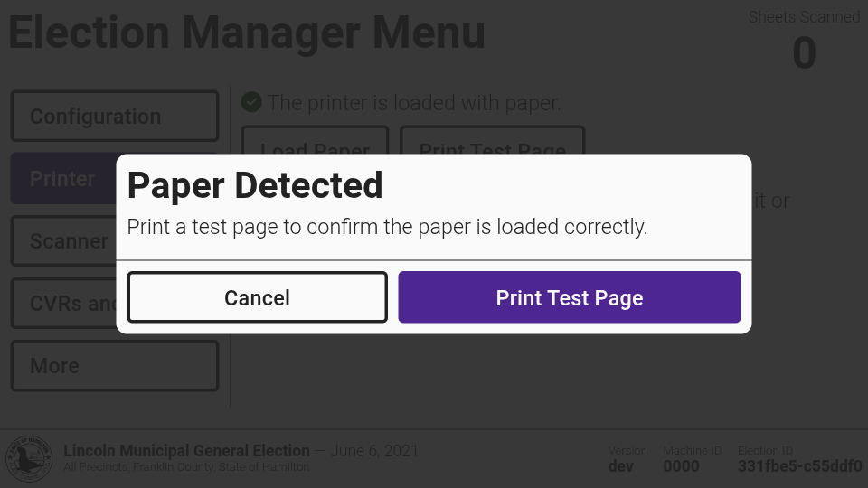The image size is (868, 488).
Task: Click the Lincoln Municipal General Election title
Action: click(x=186, y=450)
